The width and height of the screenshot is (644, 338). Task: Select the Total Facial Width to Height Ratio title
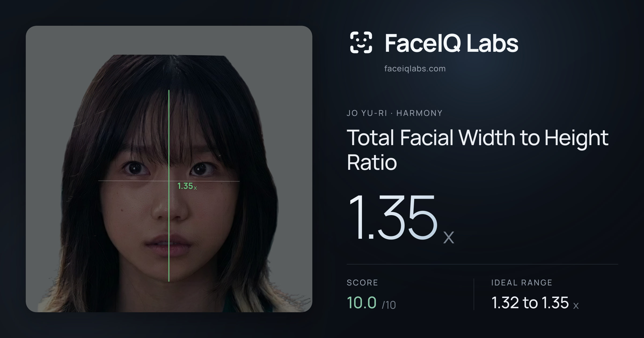click(477, 150)
